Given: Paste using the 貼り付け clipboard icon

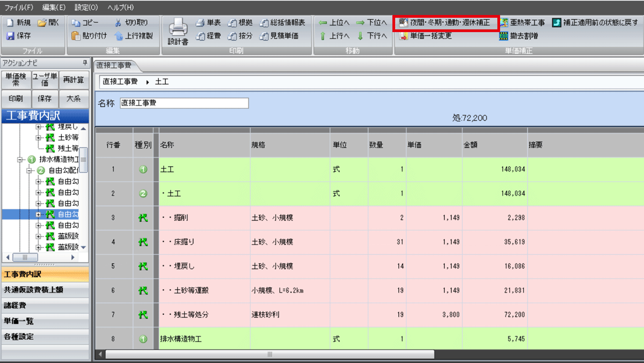Looking at the screenshot, I should (77, 36).
